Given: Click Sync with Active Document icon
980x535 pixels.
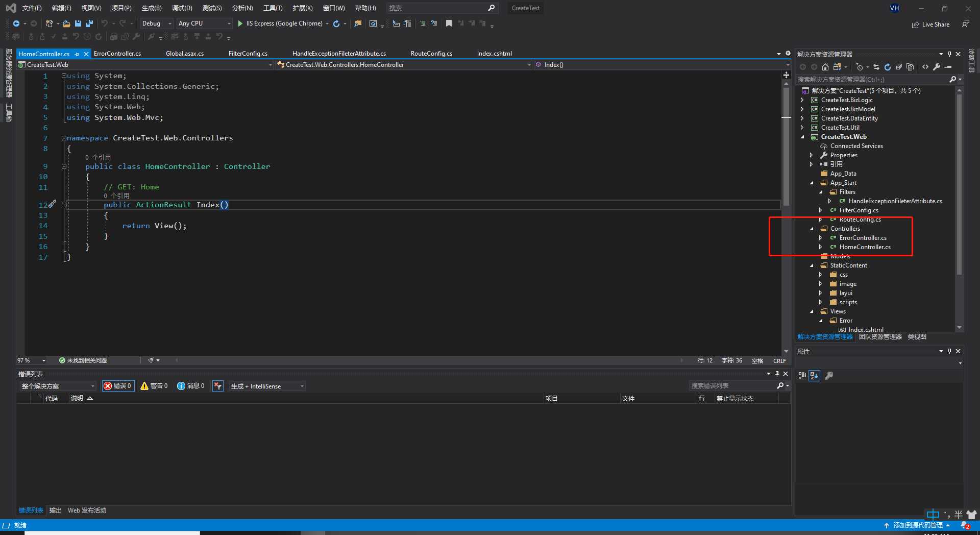Looking at the screenshot, I should 876,67.
